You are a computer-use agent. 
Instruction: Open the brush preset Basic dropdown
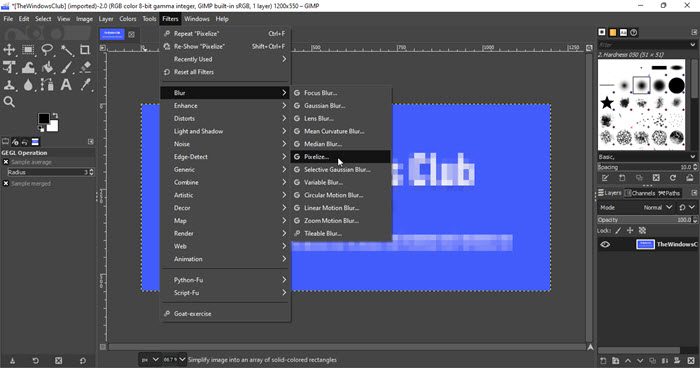tap(647, 157)
